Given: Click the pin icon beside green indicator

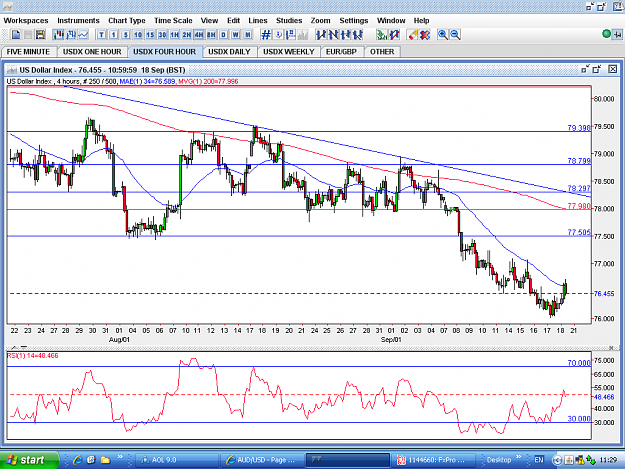Looking at the screenshot, I should (x=617, y=35).
